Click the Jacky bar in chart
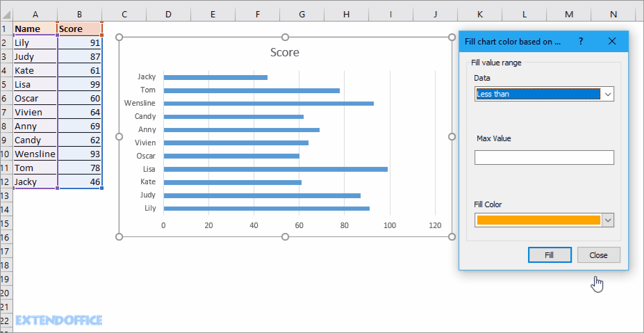 215,77
